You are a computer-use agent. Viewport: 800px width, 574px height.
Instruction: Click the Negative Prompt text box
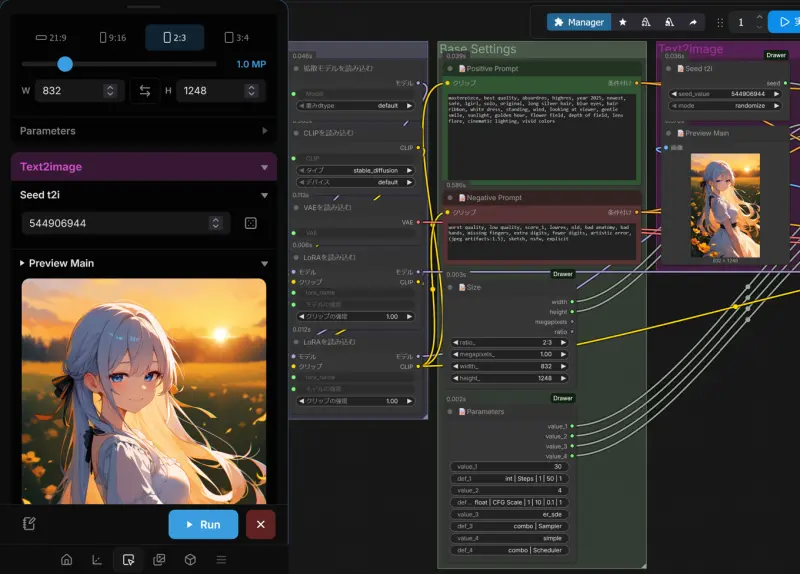coord(542,241)
